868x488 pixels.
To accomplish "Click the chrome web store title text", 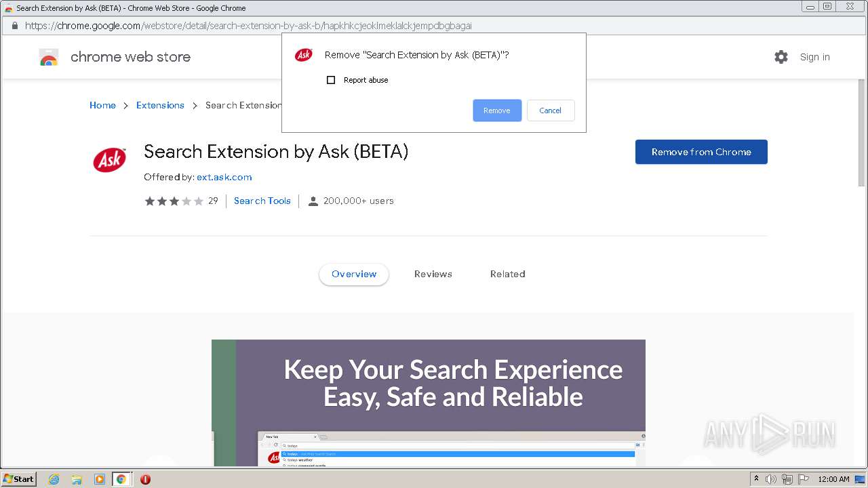I will coord(130,57).
